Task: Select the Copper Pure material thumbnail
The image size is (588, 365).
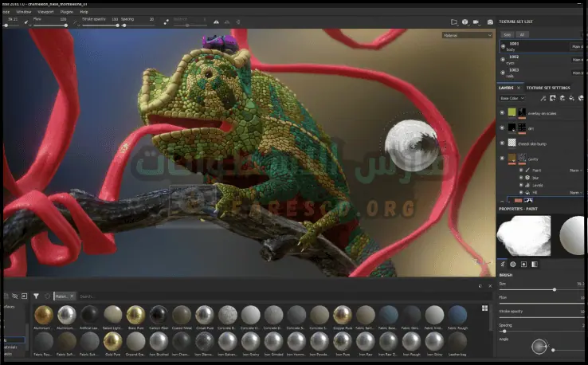Action: pos(343,315)
